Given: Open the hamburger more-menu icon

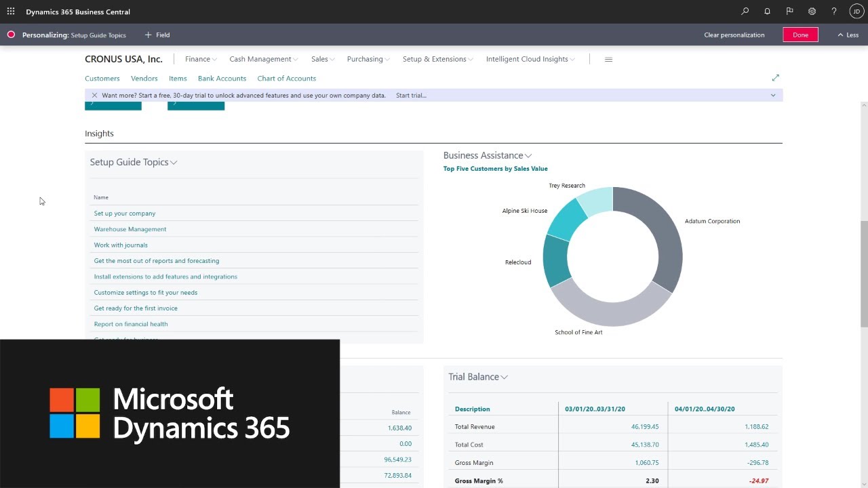Looking at the screenshot, I should tap(608, 60).
